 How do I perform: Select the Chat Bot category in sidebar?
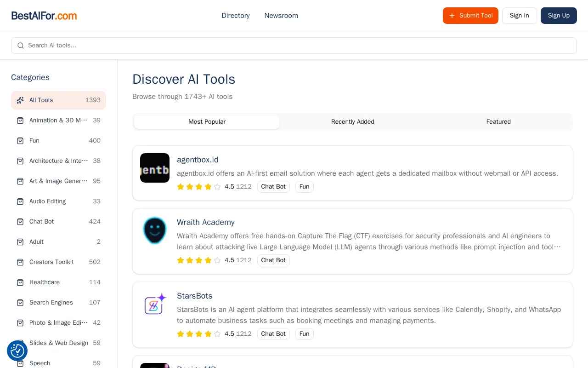[x=58, y=222]
